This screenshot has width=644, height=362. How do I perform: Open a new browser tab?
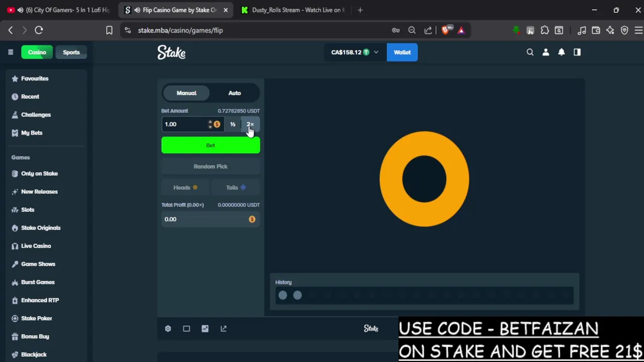pyautogui.click(x=360, y=10)
